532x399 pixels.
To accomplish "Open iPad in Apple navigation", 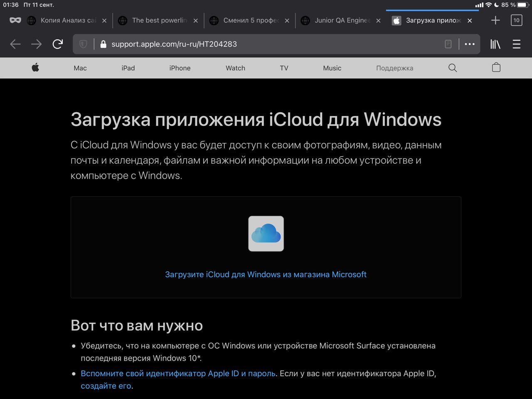I will pos(128,68).
